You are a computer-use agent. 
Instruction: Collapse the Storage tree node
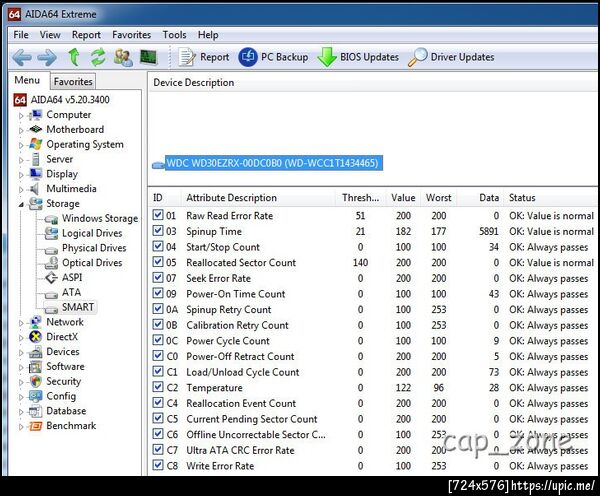pos(21,205)
